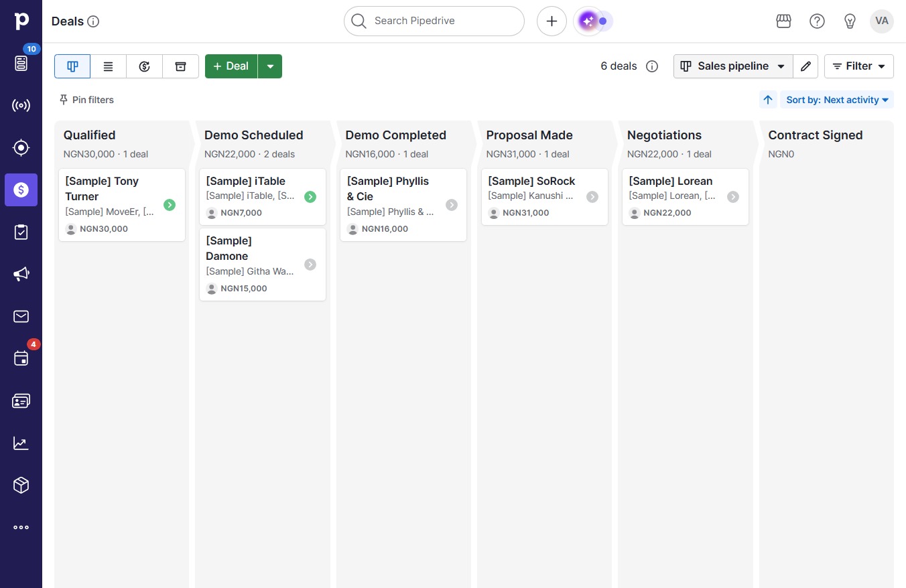Open the Insights chart sidebar icon
Viewport: 906px width, 588px height.
21,443
